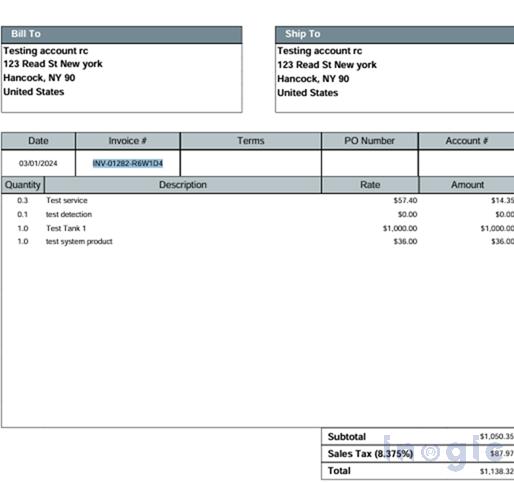Click the Ship To header
Viewport: 514px width, 482px height.
click(x=395, y=35)
